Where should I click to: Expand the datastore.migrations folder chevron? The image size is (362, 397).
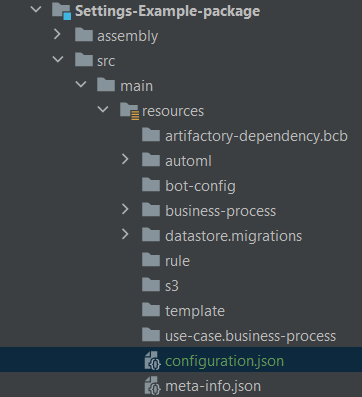tap(125, 234)
